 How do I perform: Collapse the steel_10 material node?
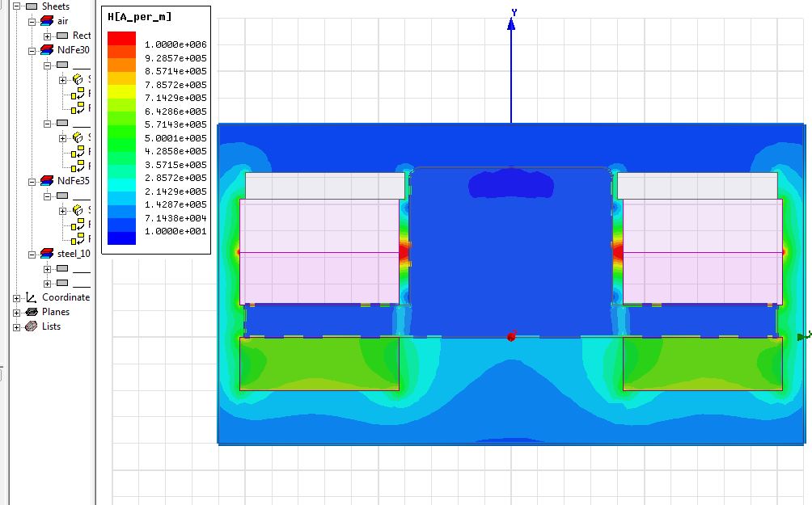(32, 255)
